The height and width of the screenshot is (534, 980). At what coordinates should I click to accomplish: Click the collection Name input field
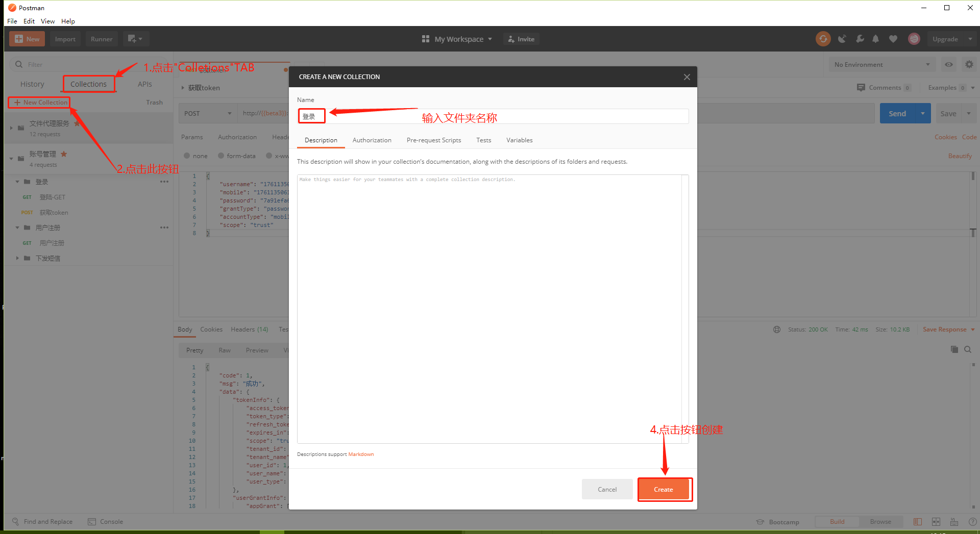[493, 116]
